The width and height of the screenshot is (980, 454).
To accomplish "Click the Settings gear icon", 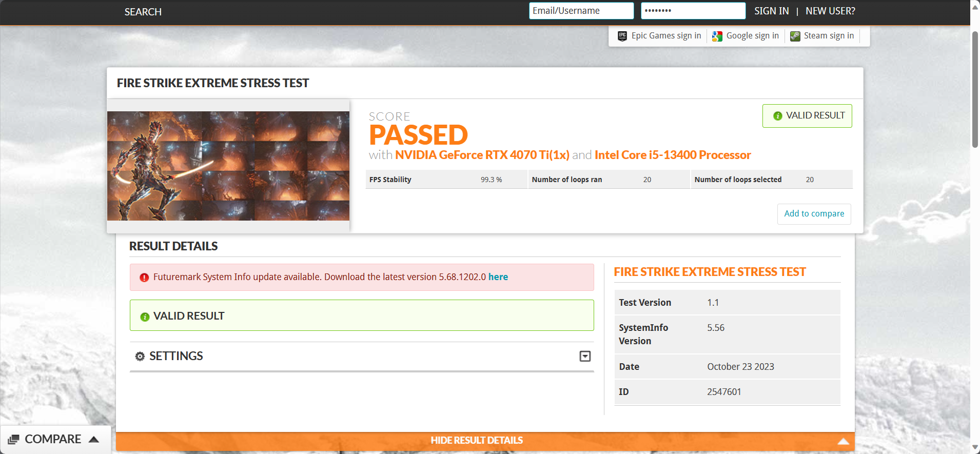I will coord(140,356).
